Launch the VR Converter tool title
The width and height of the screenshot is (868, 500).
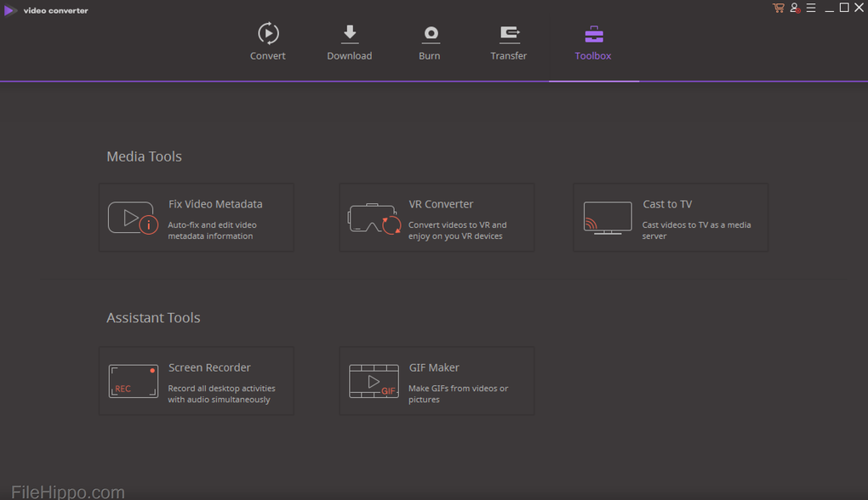pos(441,204)
